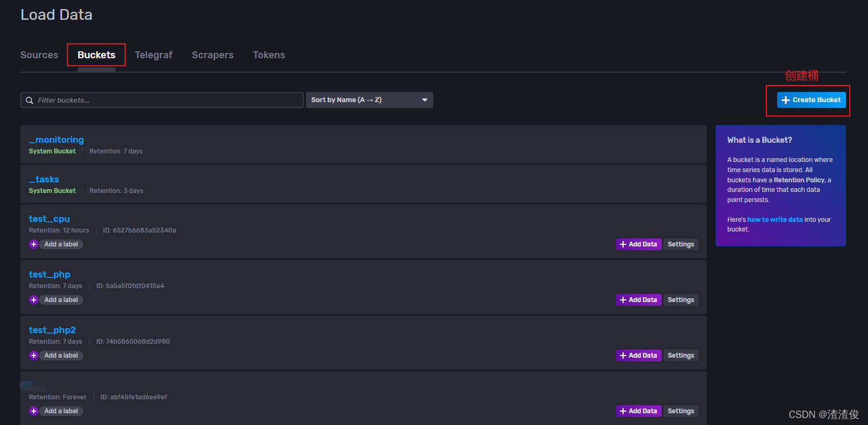Click Add Data for test_php2 bucket
Viewport: 868px width, 425px height.
(639, 356)
